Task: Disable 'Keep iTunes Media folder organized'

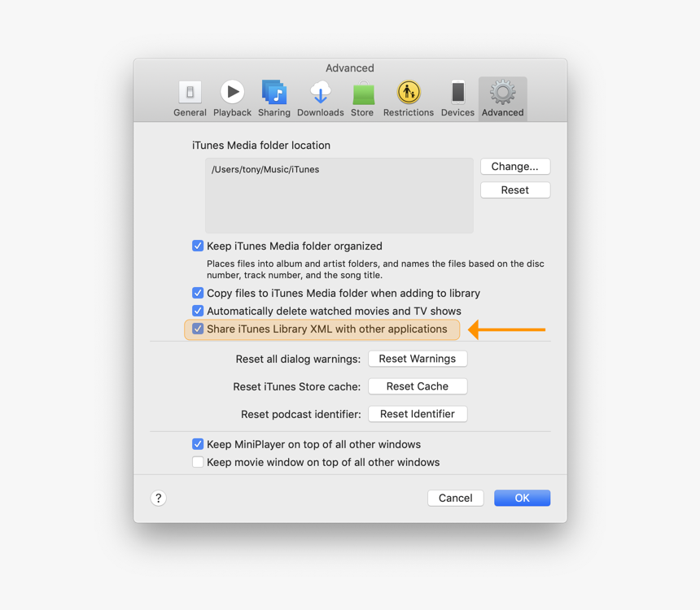Action: pos(198,246)
